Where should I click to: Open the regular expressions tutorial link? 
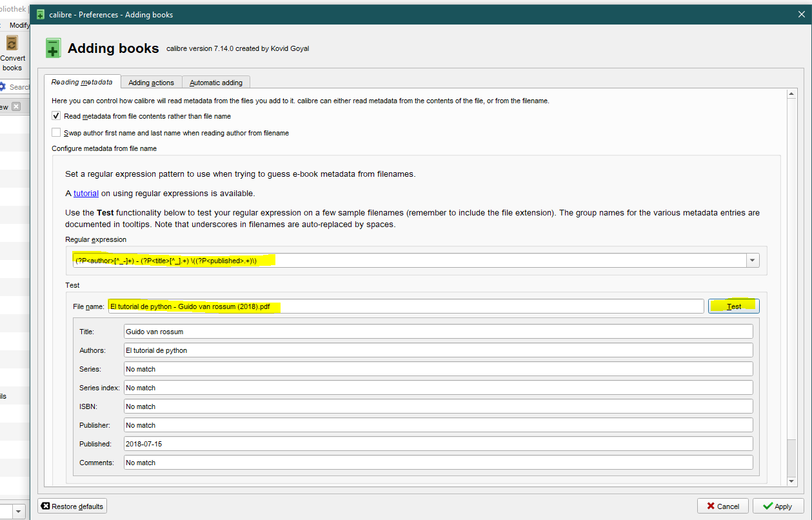pos(86,193)
